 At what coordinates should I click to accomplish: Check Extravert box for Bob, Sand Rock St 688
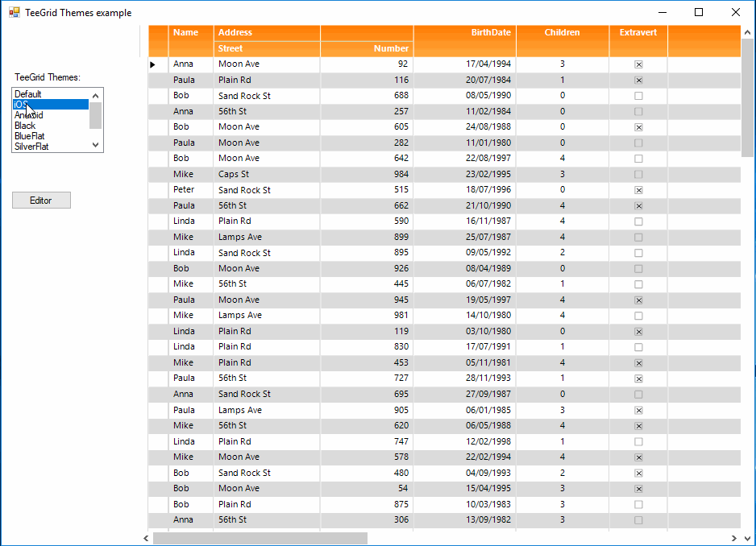tap(638, 96)
